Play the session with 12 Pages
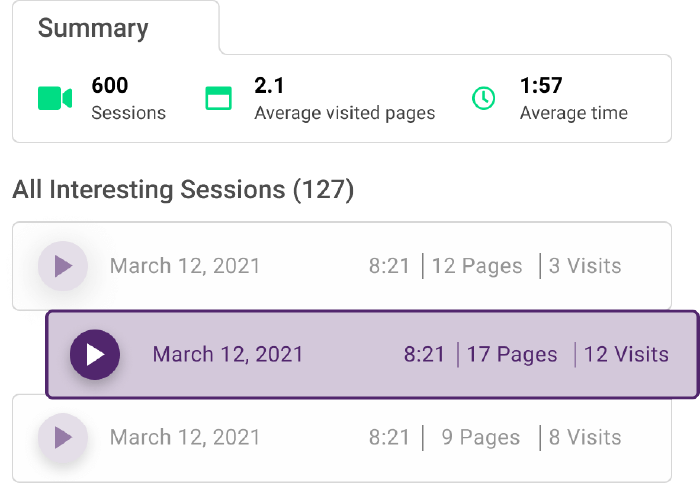Image resolution: width=700 pixels, height=485 pixels. 62,266
